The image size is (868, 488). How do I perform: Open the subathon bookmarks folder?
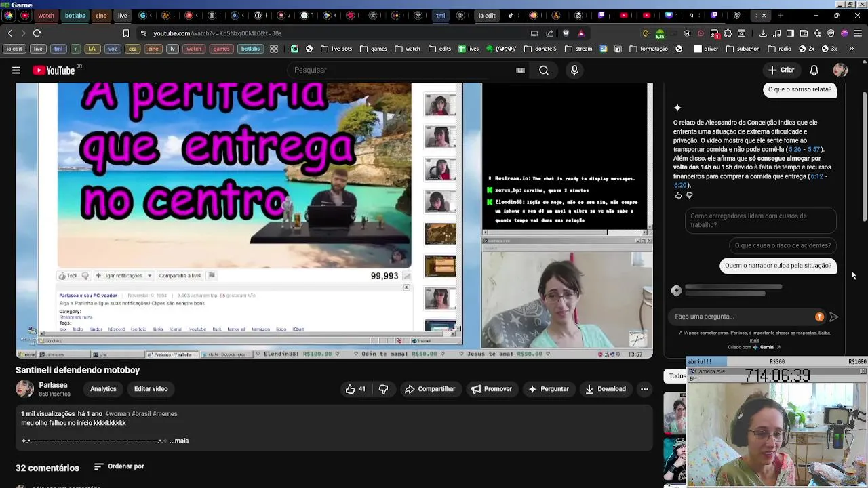743,49
